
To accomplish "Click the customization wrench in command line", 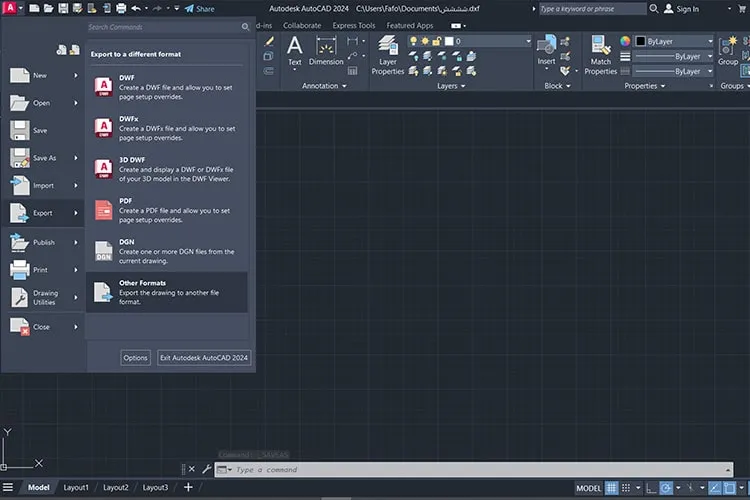I will (207, 469).
